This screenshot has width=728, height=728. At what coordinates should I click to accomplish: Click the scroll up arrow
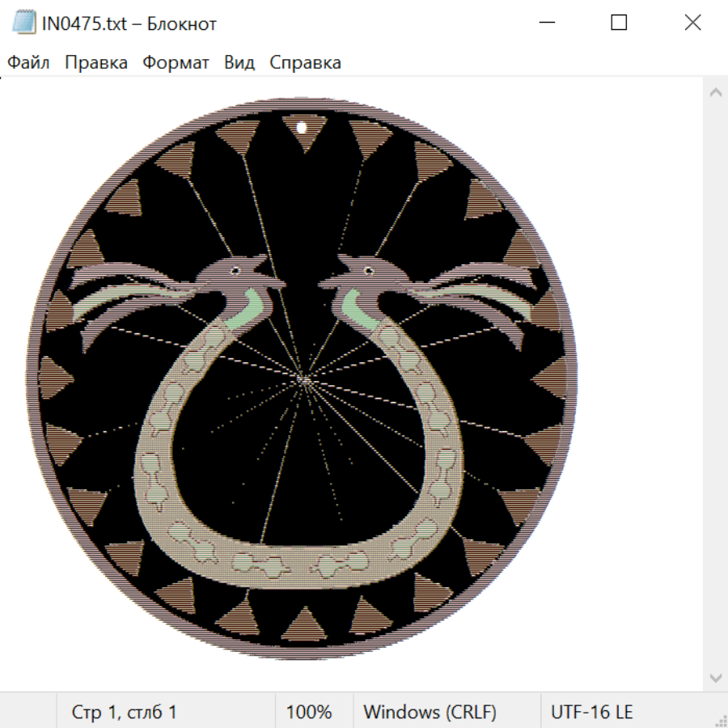coord(715,93)
